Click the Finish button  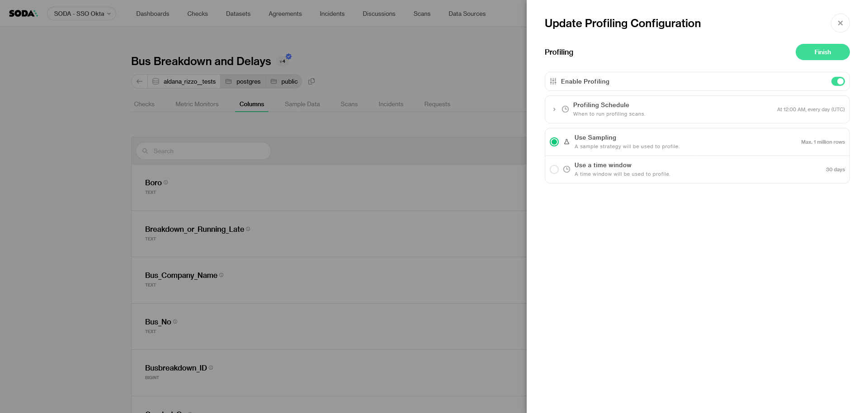(x=822, y=52)
